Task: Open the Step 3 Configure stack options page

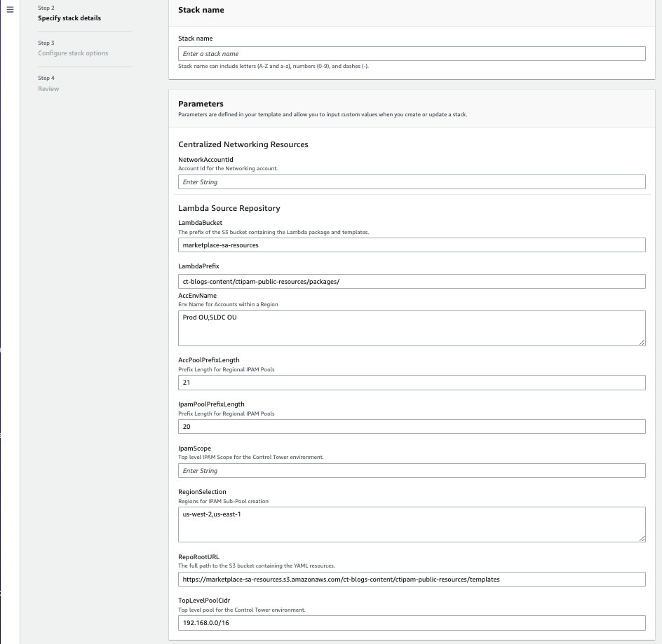Action: 73,53
